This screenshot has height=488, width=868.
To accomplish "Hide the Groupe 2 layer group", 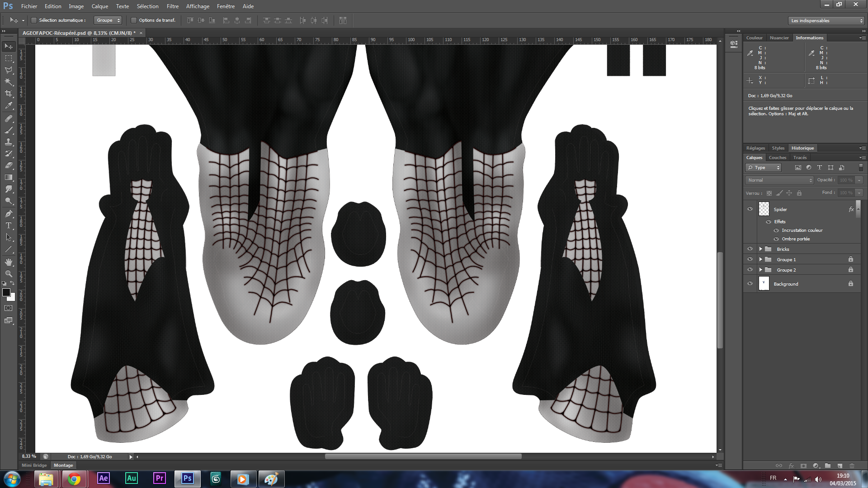I will pyautogui.click(x=750, y=270).
